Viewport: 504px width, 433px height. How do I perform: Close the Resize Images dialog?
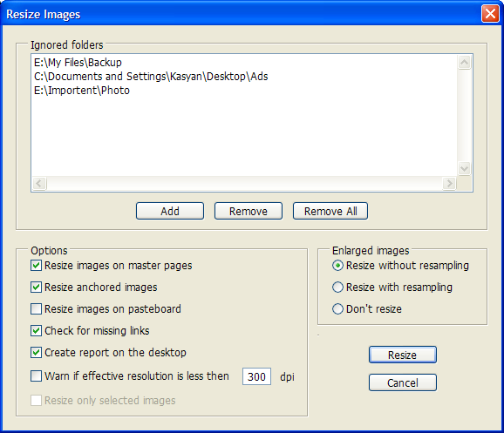click(490, 14)
